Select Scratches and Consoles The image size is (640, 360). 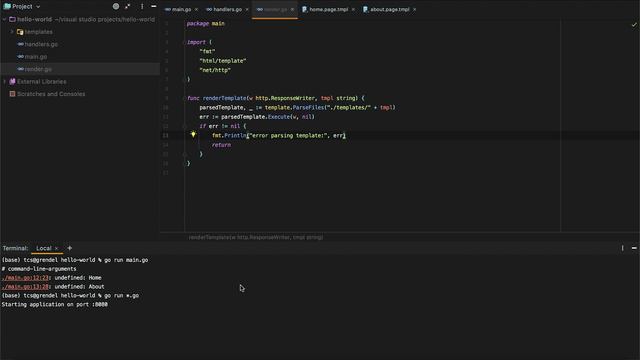(x=51, y=94)
